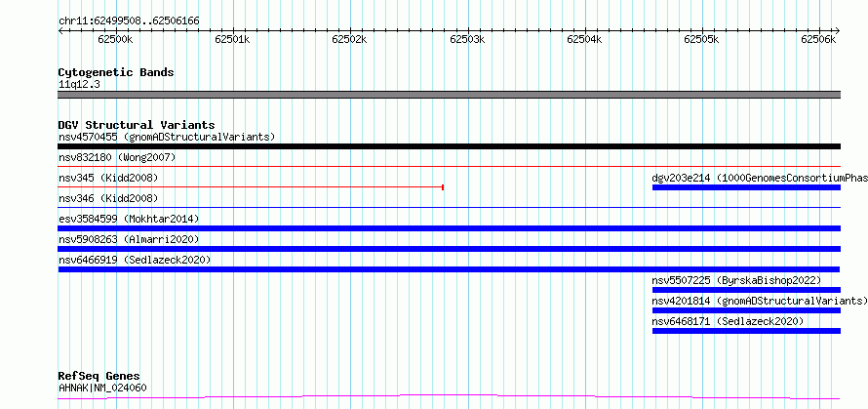Click the Cytogenetic Bands track title
868x409 pixels.
click(x=116, y=72)
